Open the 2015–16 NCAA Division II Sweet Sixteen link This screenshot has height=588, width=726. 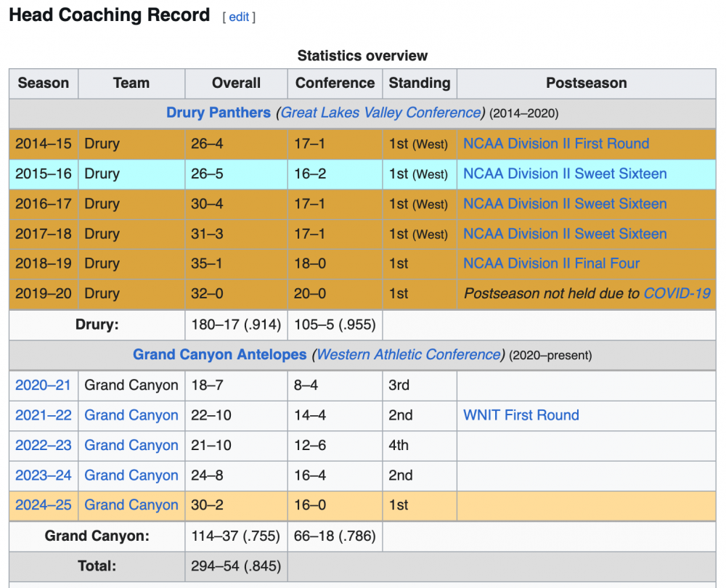tap(565, 173)
